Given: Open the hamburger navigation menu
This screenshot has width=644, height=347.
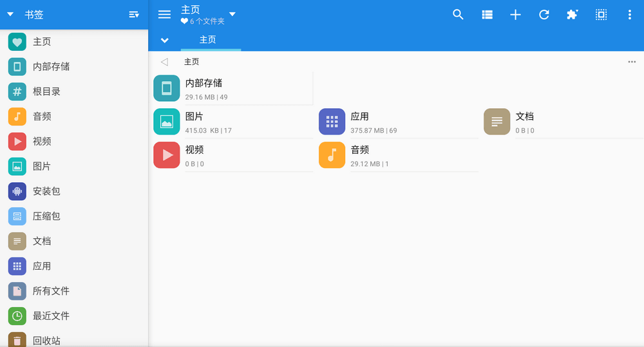Looking at the screenshot, I should coord(164,15).
